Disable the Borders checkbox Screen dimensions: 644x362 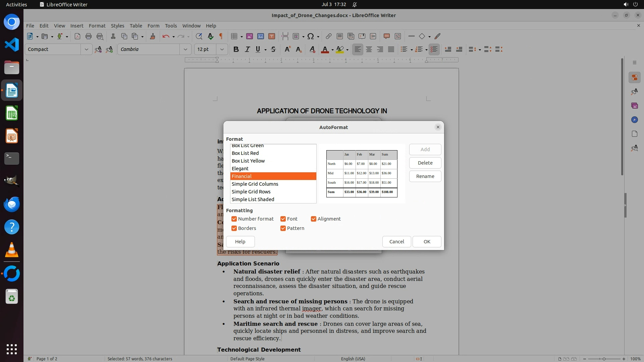[234, 228]
